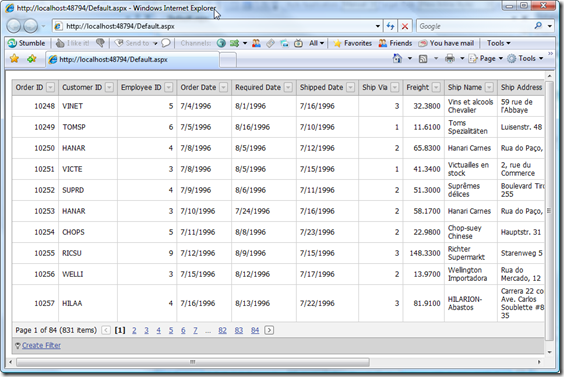Click the globe channel icon
The image size is (564, 377).
[x=221, y=43]
